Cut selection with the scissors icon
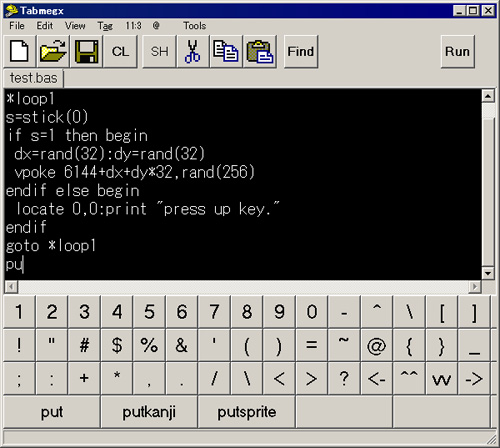Screen dimensions: 500x448 pos(193,52)
